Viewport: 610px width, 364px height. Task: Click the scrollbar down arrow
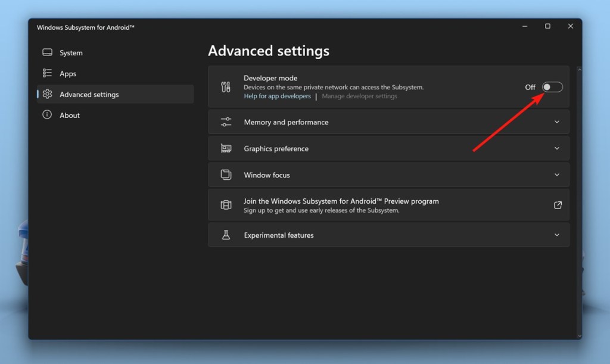pos(580,335)
